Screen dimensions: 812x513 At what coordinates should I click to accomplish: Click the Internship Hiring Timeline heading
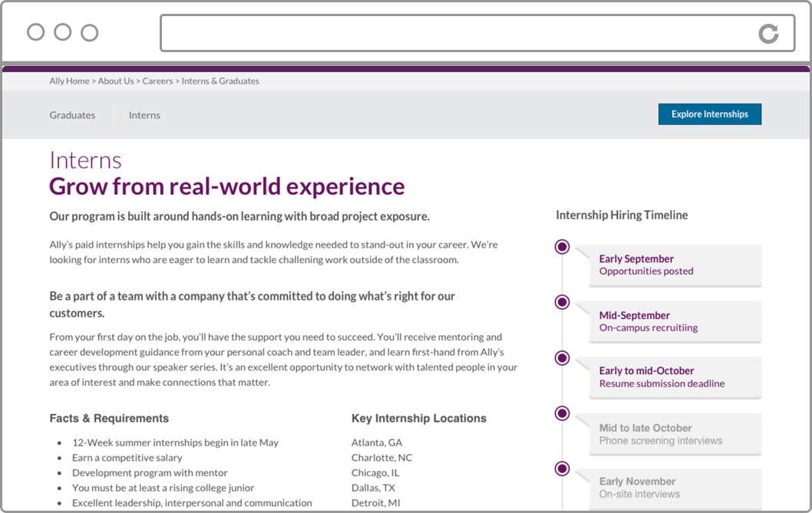click(x=622, y=215)
